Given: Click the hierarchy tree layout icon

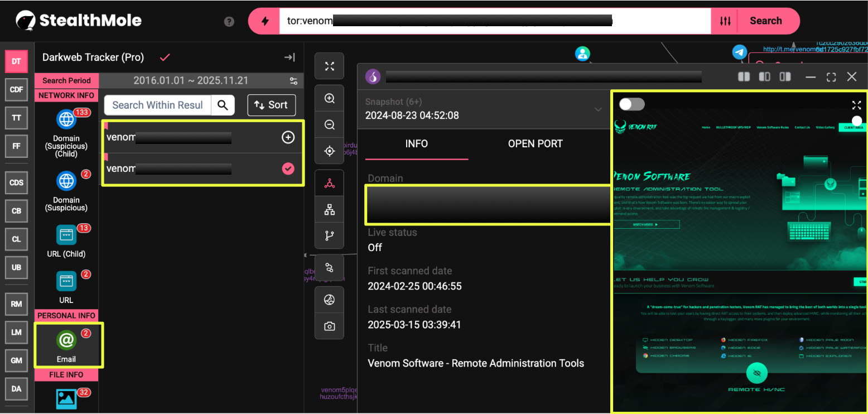Looking at the screenshot, I should point(330,210).
